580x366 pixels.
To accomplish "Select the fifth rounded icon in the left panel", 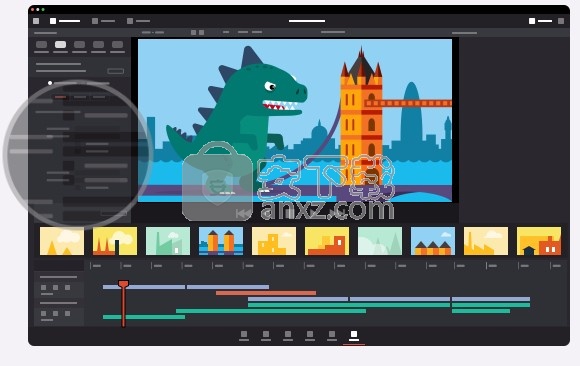I will tap(117, 45).
